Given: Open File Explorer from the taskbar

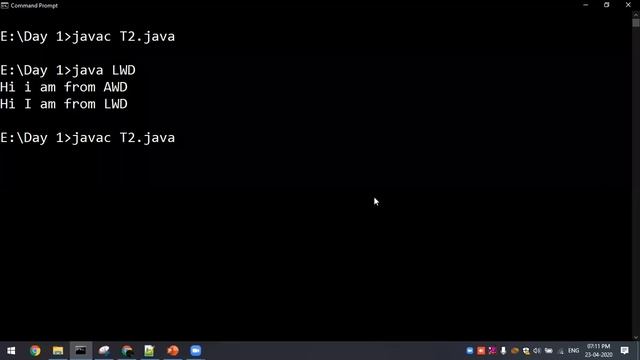Looking at the screenshot, I should click(58, 351).
